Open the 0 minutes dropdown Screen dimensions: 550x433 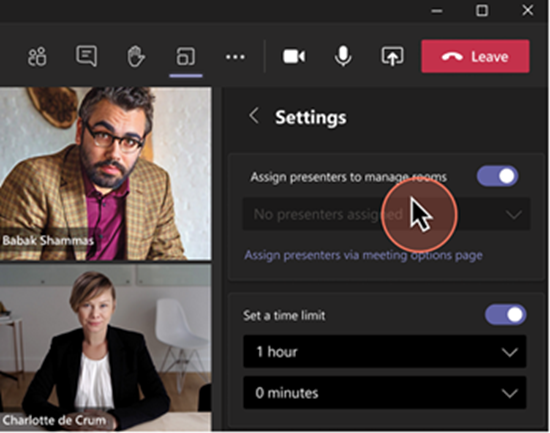pos(385,393)
